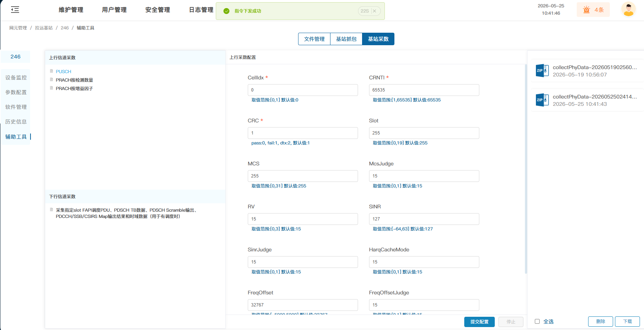Click the 提交配置 submit button
The image size is (644, 330).
[479, 322]
